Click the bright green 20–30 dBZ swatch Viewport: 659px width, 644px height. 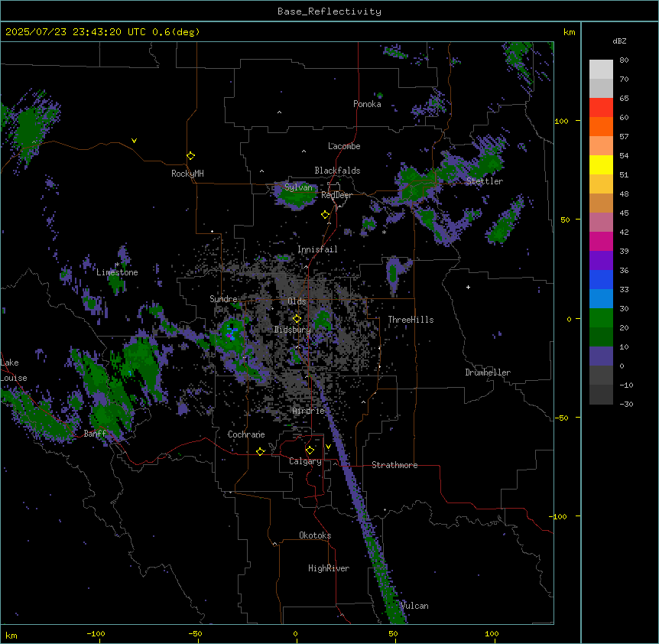(x=601, y=318)
